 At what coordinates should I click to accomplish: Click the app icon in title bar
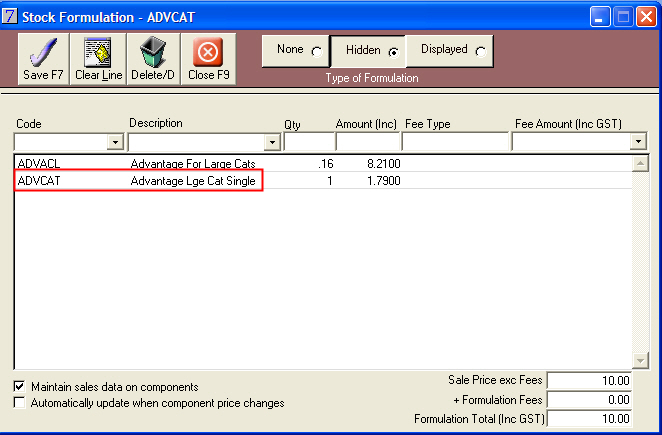pyautogui.click(x=9, y=16)
